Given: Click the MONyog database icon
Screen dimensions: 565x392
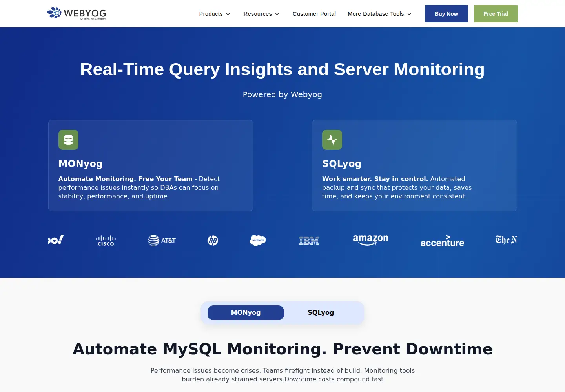Looking at the screenshot, I should pyautogui.click(x=68, y=140).
